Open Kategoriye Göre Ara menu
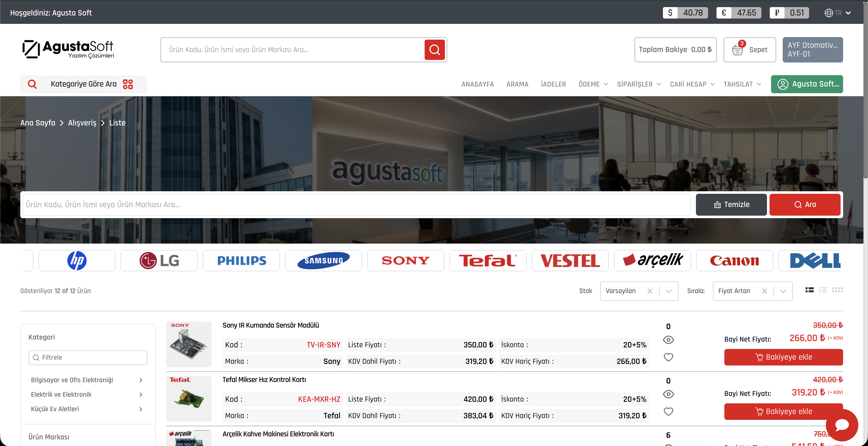This screenshot has height=446, width=868. coord(84,84)
